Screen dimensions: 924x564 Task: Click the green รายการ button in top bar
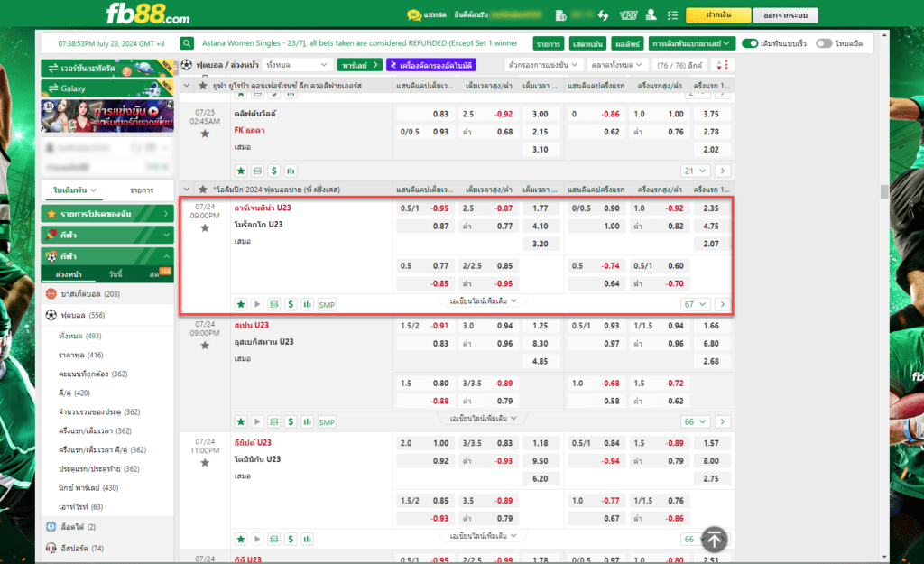pos(548,43)
